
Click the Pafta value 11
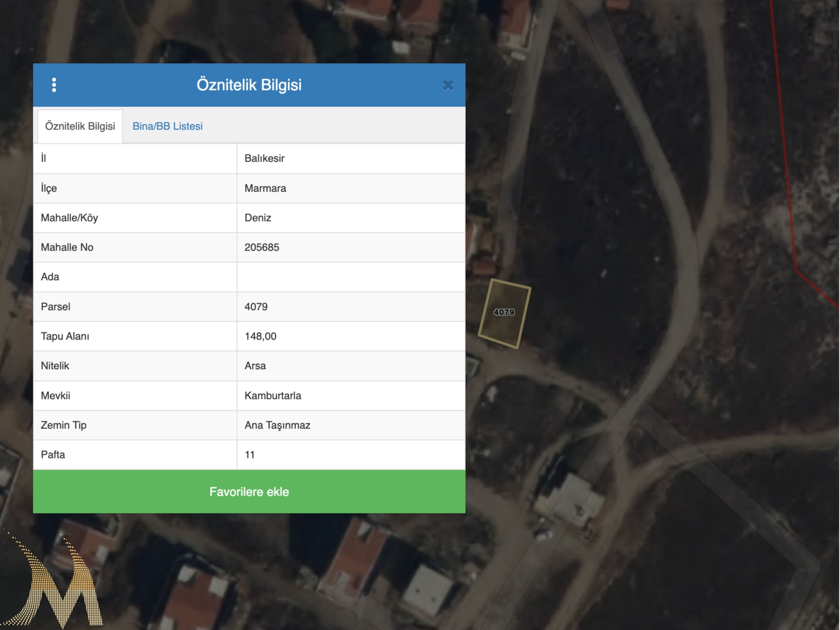click(250, 455)
